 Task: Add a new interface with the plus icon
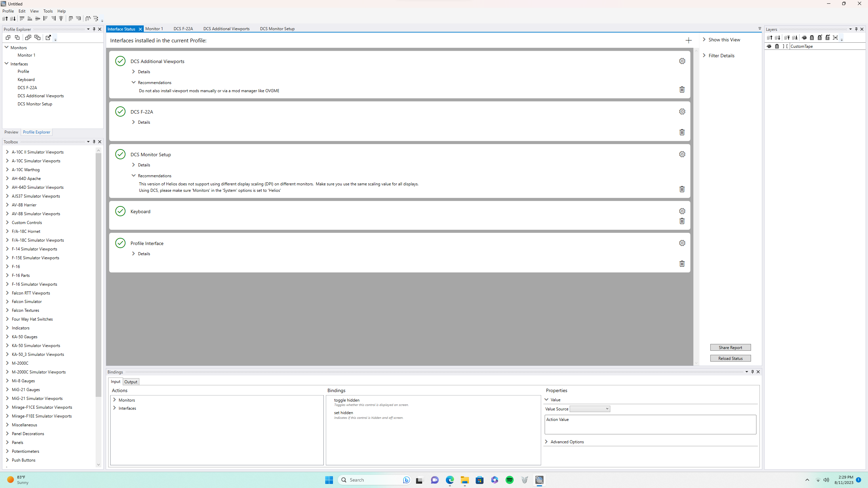[x=688, y=40]
